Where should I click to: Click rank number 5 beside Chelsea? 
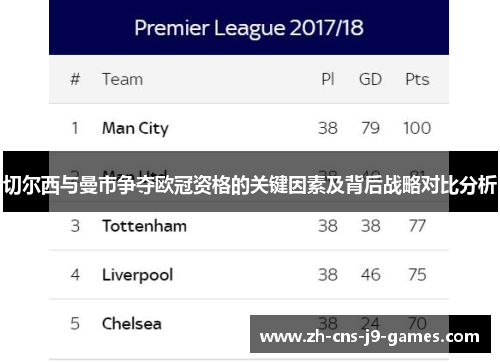coord(75,324)
